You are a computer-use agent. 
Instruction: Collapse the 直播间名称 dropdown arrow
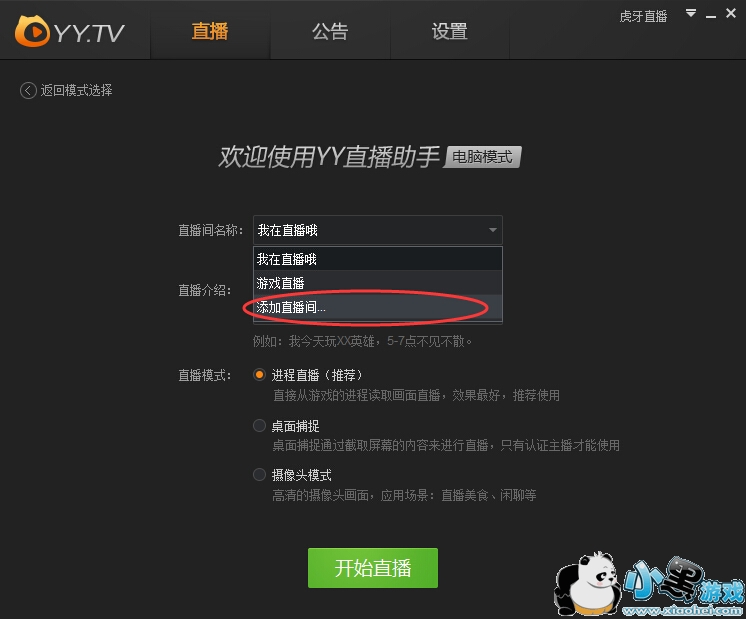pyautogui.click(x=493, y=230)
